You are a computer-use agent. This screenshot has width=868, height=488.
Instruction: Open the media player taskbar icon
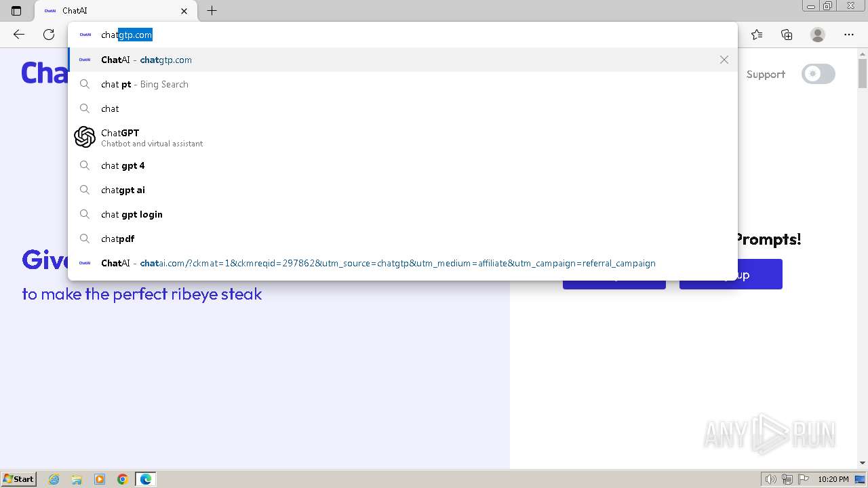(100, 479)
